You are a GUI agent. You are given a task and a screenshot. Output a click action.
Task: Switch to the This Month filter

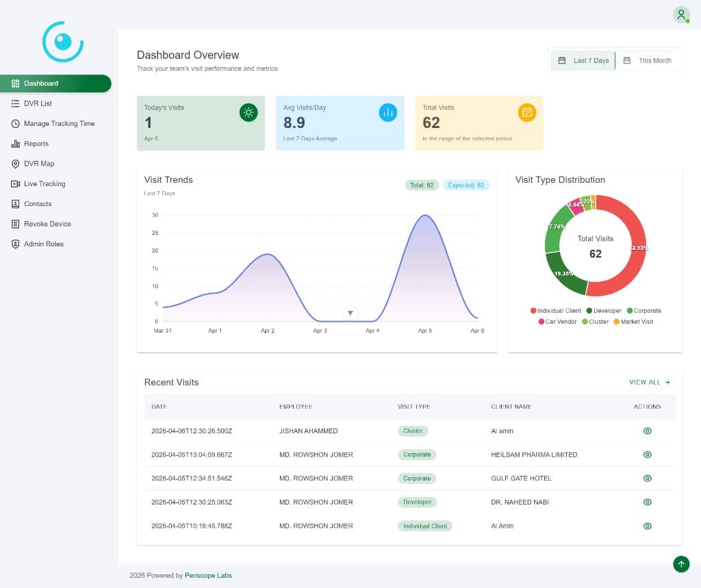pos(648,60)
